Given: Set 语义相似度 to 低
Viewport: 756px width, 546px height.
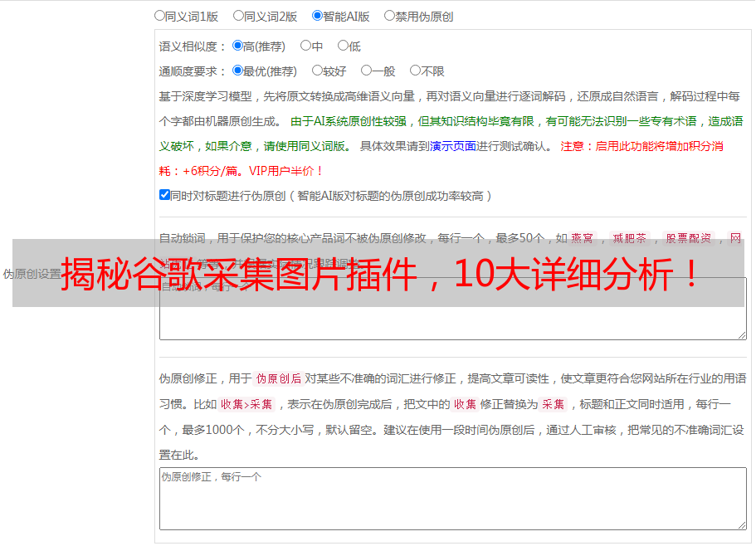Looking at the screenshot, I should point(343,46).
